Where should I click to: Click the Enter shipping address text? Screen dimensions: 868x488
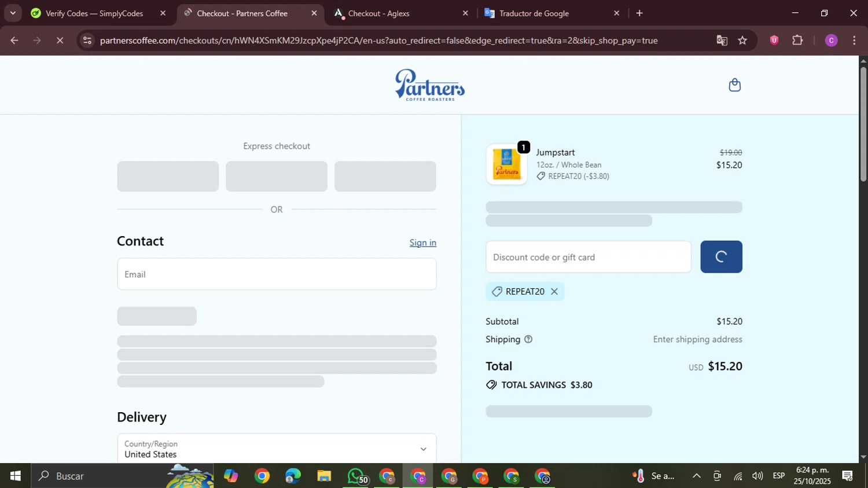697,339
